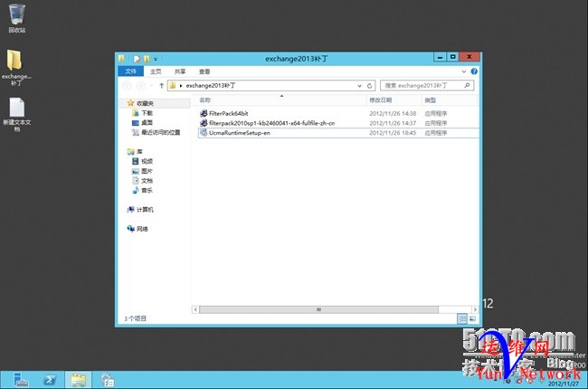The height and width of the screenshot is (389, 588).
Task: Click the filterpack2010sp1 installer icon
Action: point(204,123)
